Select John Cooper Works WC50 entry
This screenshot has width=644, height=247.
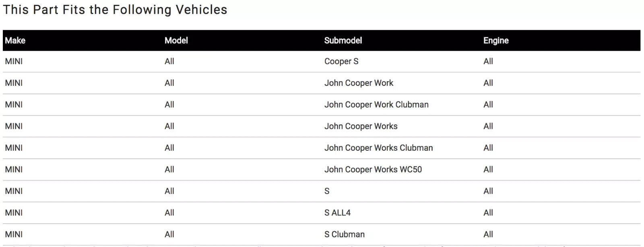(373, 170)
